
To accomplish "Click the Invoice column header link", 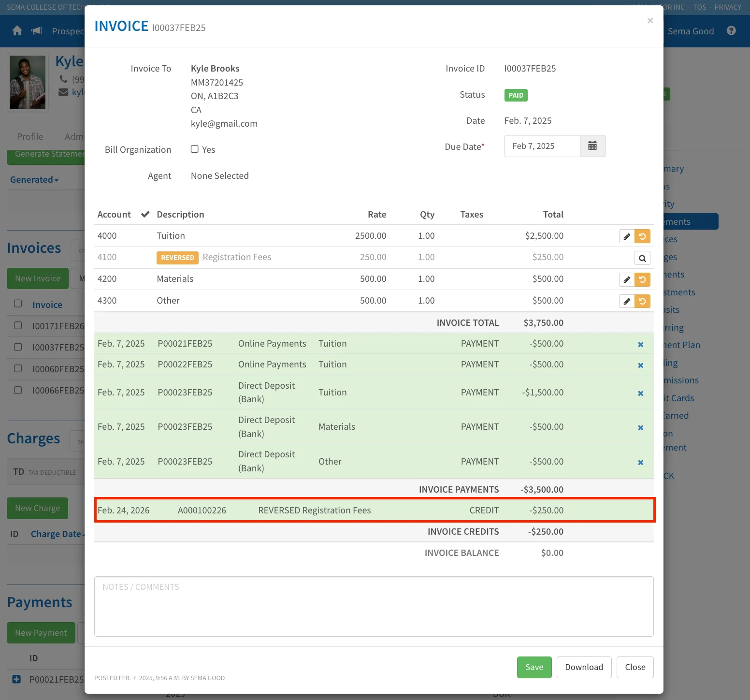I will coord(47,305).
